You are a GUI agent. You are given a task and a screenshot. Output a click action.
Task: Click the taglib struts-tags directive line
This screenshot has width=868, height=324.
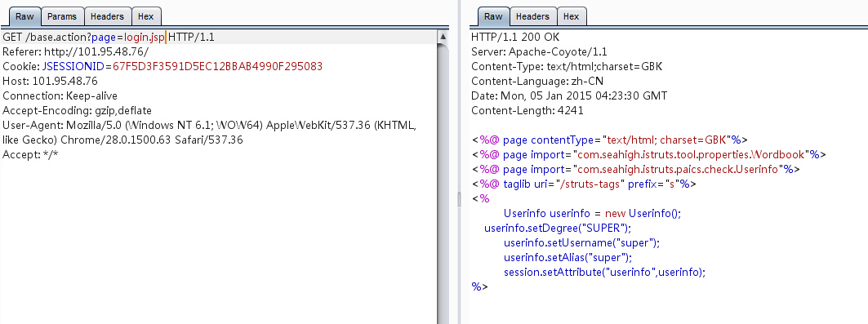584,184
